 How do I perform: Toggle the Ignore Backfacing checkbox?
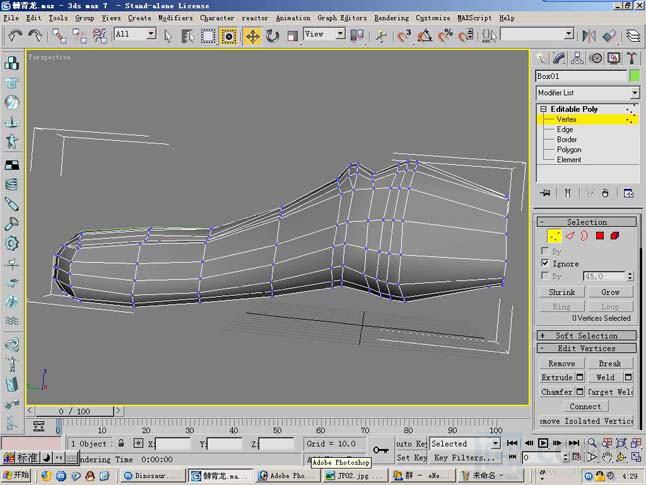(545, 263)
